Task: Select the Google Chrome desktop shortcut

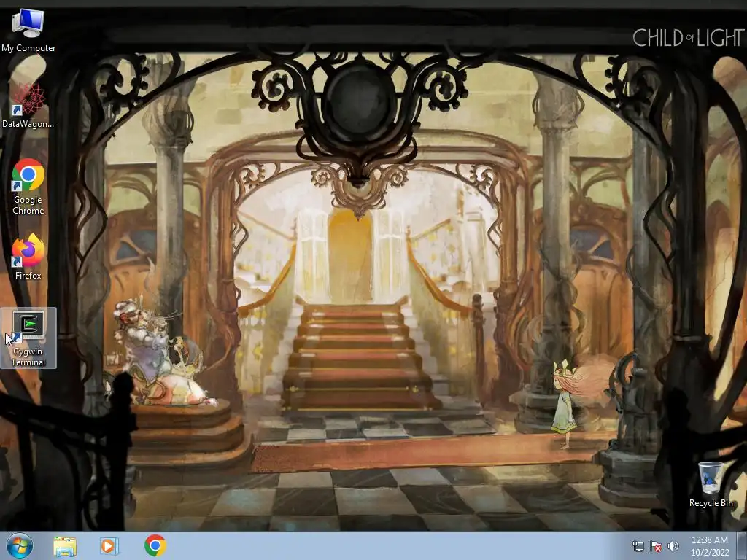Action: click(28, 187)
